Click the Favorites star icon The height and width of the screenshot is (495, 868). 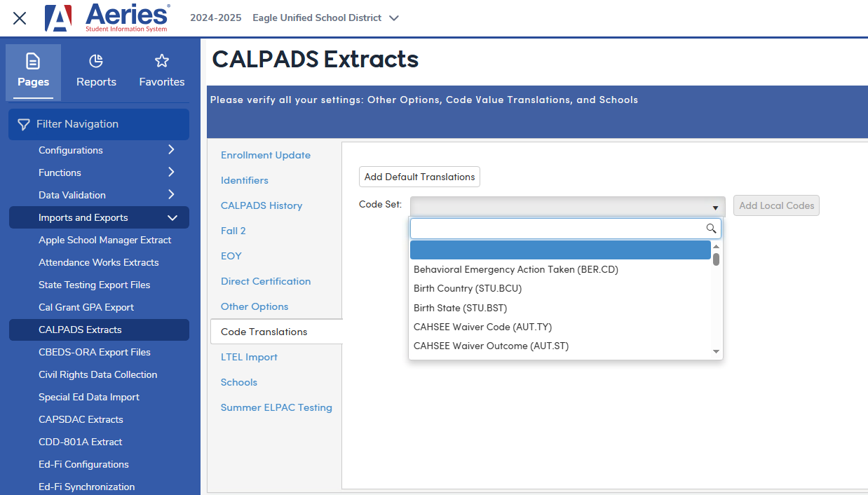(x=162, y=61)
